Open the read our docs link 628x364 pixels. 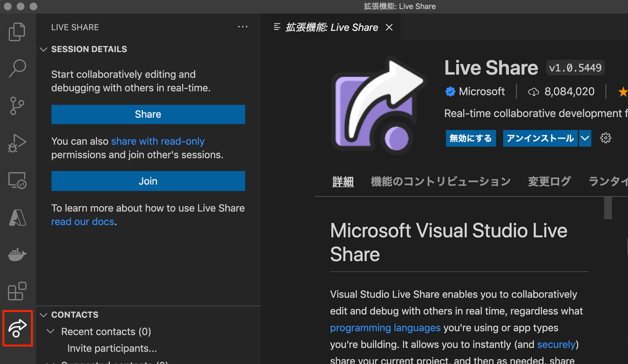tap(83, 222)
